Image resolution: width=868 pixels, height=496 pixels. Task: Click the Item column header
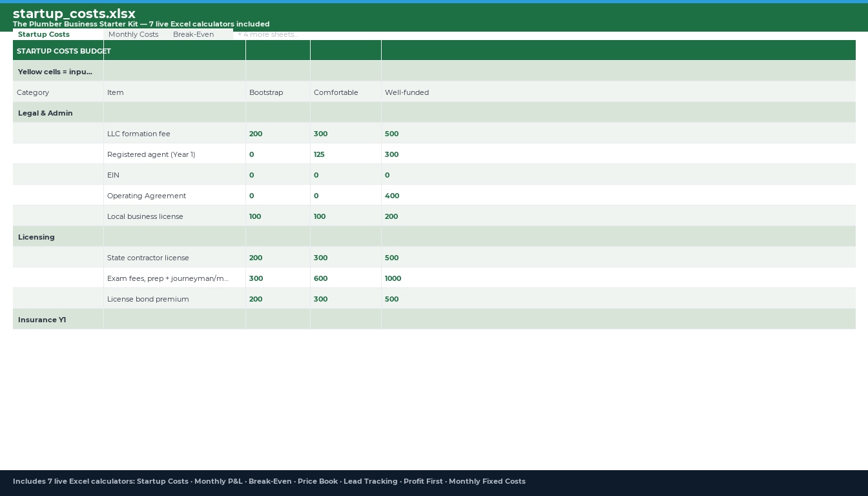[x=174, y=92]
